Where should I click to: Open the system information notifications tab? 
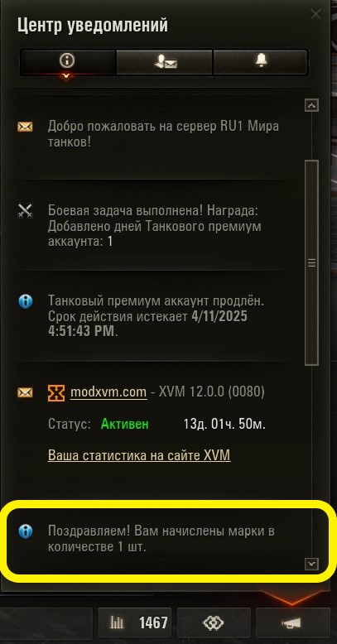(x=67, y=62)
